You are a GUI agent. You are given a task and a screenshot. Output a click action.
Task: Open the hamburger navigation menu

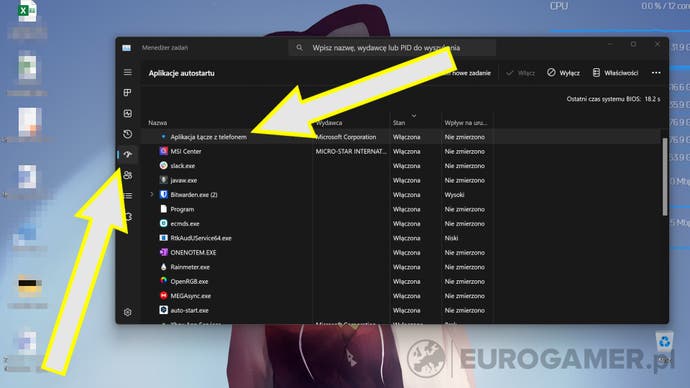coord(128,72)
